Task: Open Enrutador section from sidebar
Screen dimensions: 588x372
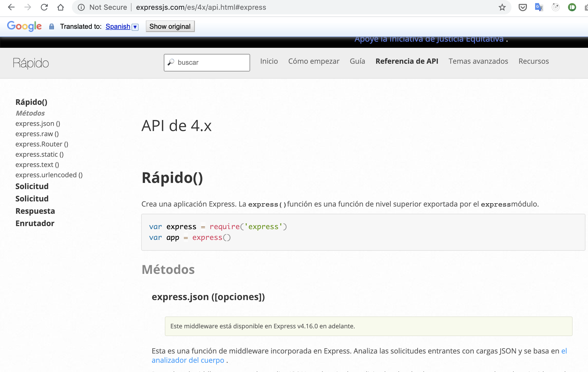Action: (35, 223)
